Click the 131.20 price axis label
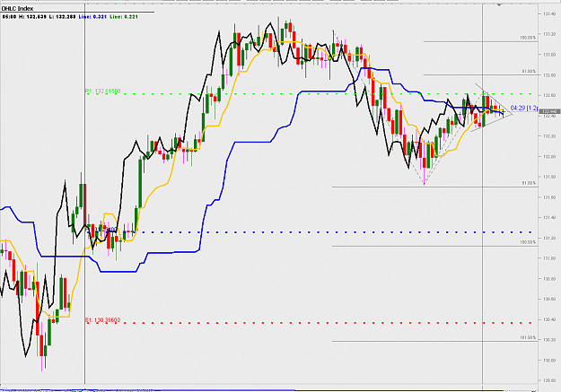Screen dimensions: 561x392 point(549,238)
